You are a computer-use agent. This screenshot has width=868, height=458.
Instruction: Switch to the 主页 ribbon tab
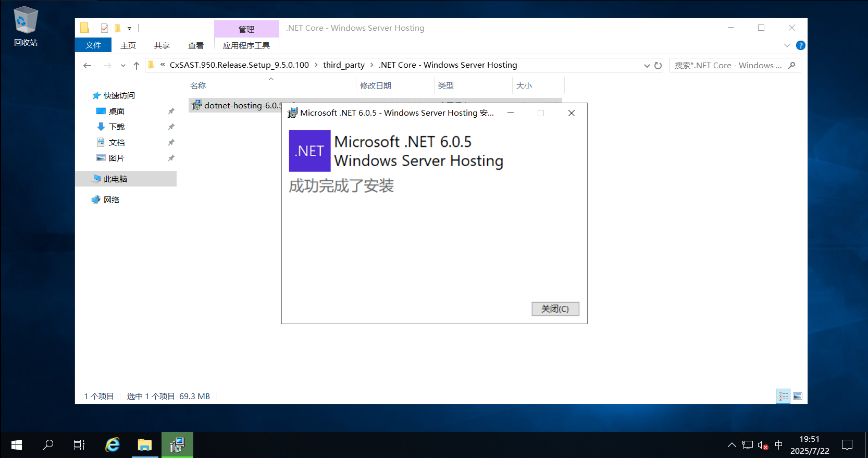pos(128,45)
